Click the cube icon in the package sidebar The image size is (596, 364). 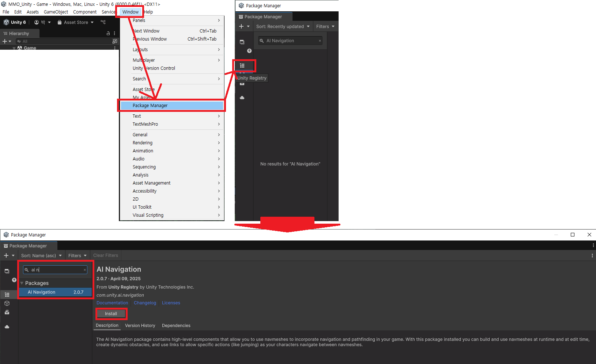[x=7, y=303]
